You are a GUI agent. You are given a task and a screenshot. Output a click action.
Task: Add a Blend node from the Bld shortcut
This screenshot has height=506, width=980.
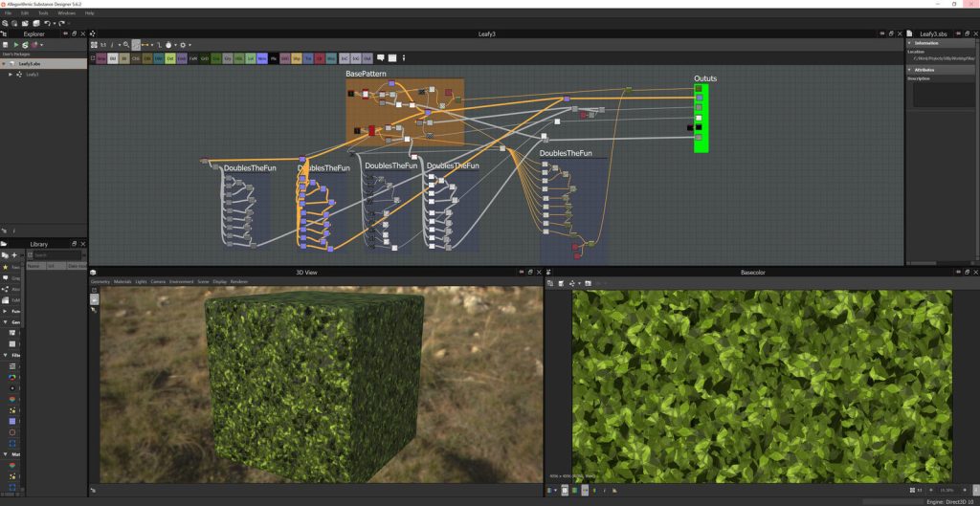[113, 58]
